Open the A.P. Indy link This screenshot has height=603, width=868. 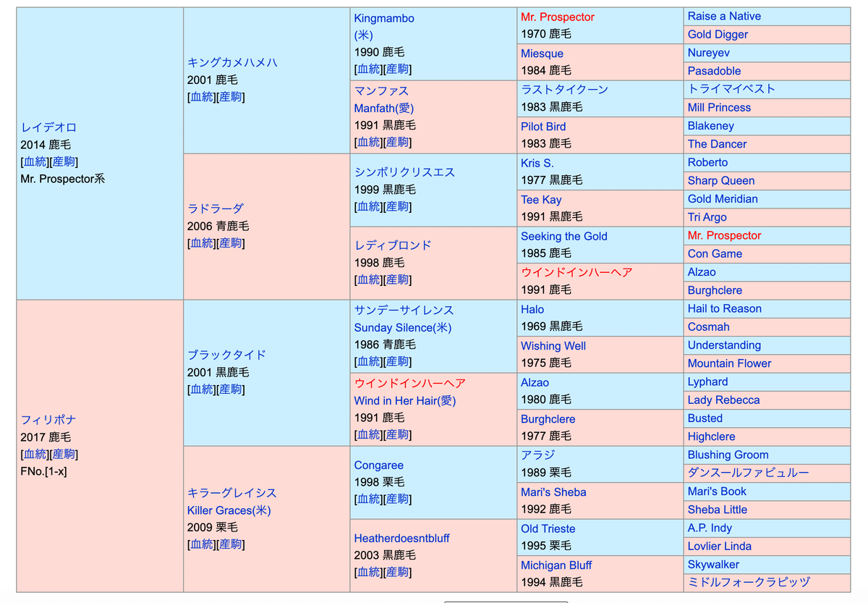pyautogui.click(x=710, y=528)
